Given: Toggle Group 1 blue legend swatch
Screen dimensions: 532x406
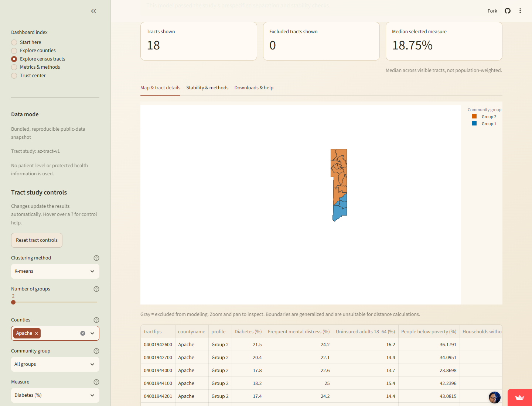Looking at the screenshot, I should click(474, 124).
